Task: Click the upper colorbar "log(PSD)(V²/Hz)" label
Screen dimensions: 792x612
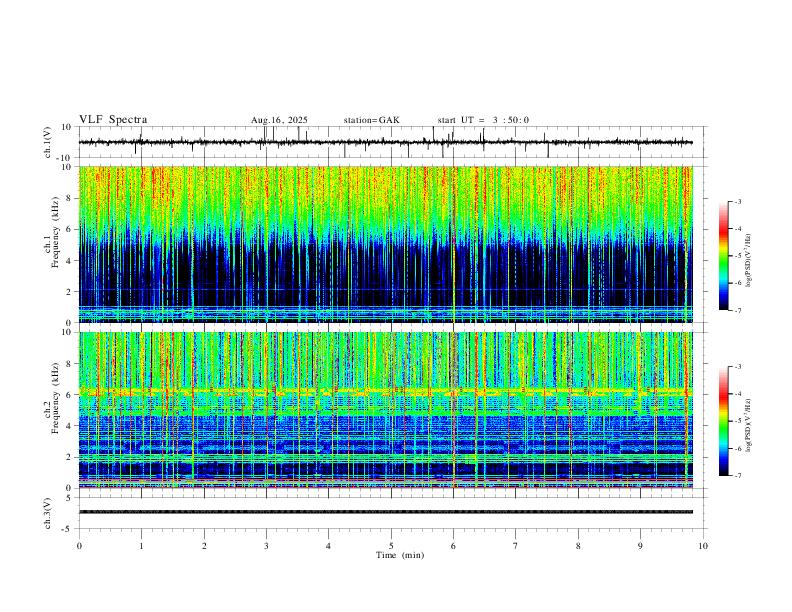Action: 749,261
